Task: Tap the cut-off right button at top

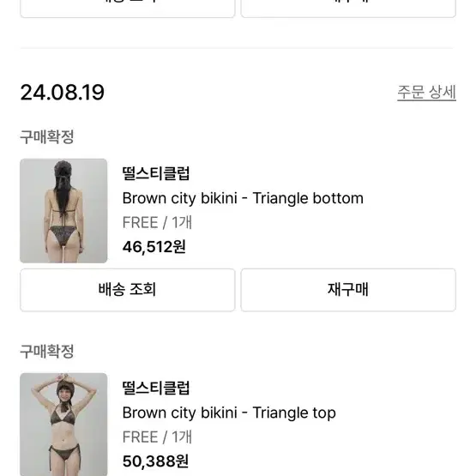Action: [348, 9]
